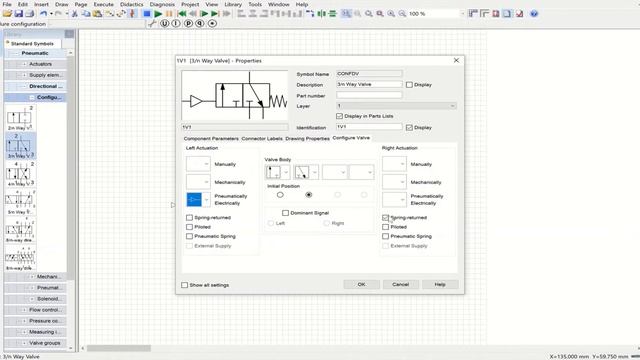Open Left Actuation Manually dropdown

pos(198,164)
